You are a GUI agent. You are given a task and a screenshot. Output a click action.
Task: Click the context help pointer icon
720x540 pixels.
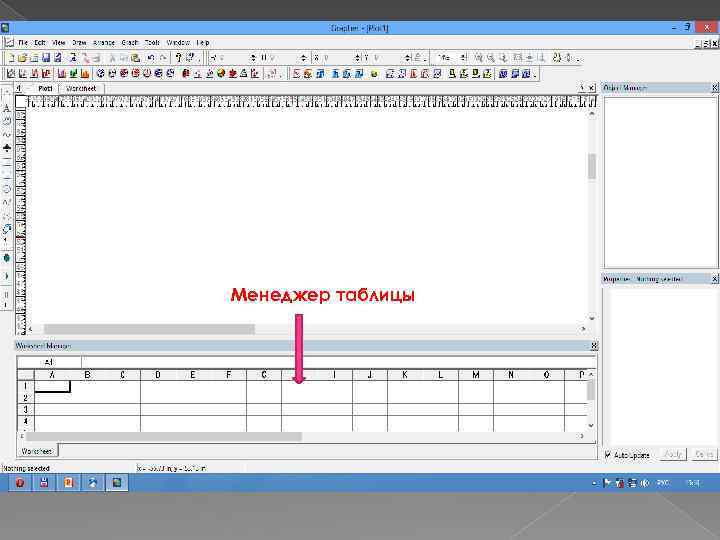[190, 58]
